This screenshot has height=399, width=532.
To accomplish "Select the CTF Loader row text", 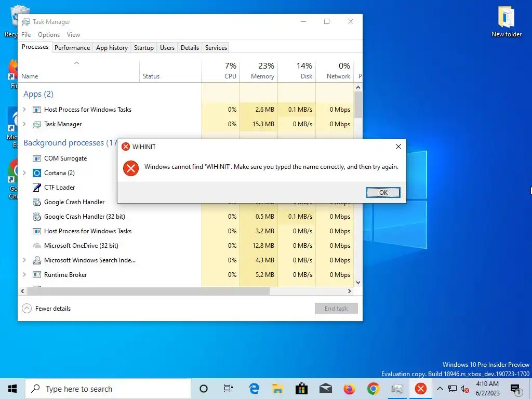I will pos(59,187).
